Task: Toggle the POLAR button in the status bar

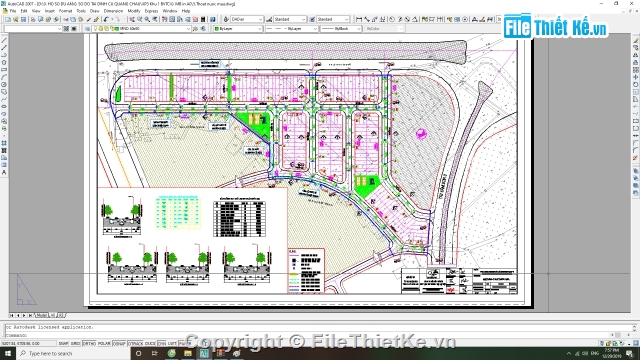Action: point(104,344)
